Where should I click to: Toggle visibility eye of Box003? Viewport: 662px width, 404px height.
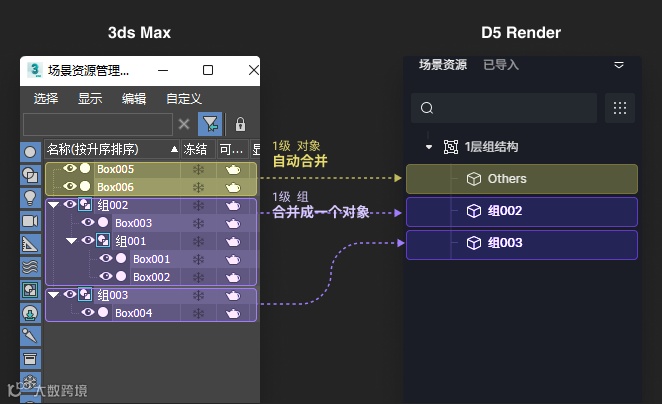click(88, 222)
